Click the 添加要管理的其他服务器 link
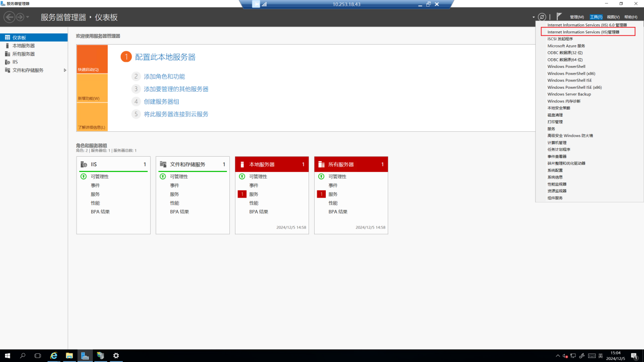 [176, 89]
